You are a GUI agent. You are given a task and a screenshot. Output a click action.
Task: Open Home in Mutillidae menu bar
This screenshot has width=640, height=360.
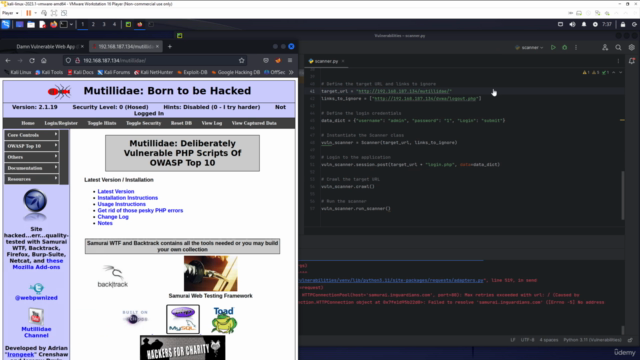pos(28,123)
